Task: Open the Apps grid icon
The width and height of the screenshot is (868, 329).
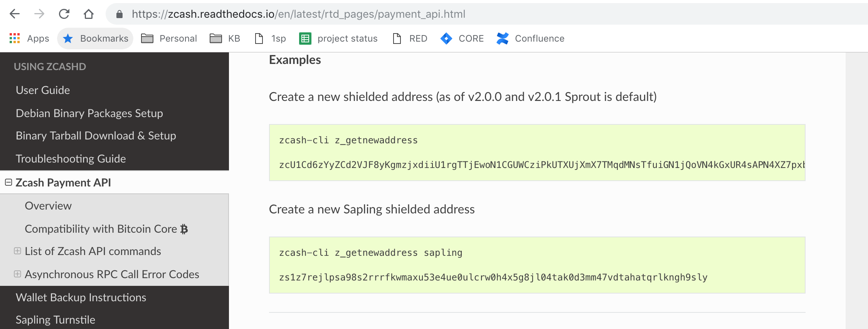Action: [15, 38]
